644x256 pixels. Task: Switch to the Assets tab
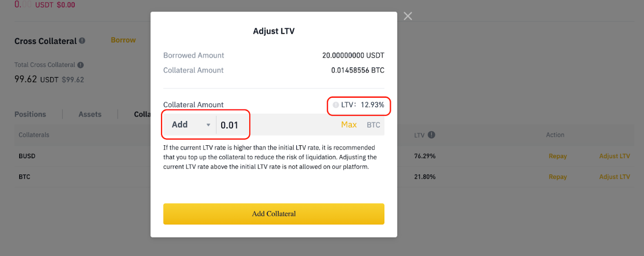coord(90,114)
